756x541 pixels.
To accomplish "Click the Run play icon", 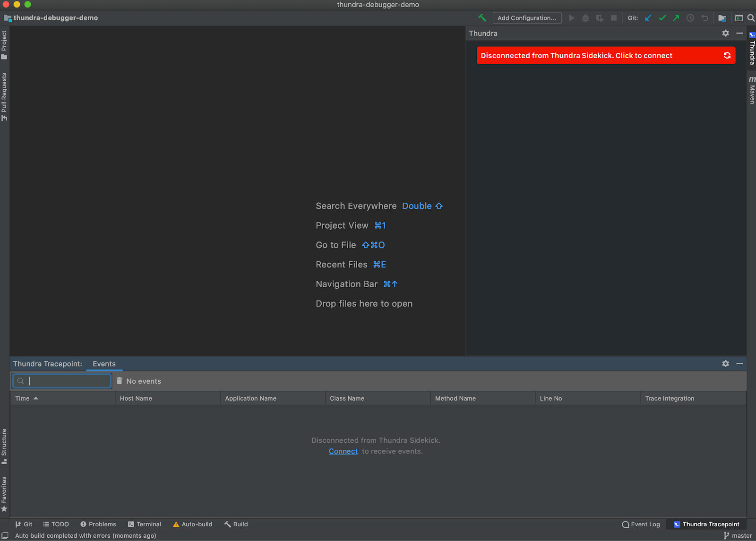I will pyautogui.click(x=572, y=18).
